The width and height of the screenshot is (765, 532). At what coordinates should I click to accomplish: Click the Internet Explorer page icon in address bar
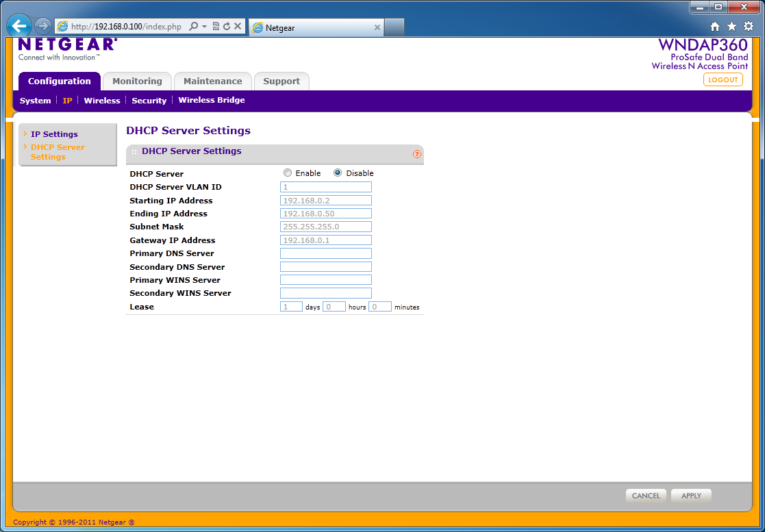(x=62, y=26)
